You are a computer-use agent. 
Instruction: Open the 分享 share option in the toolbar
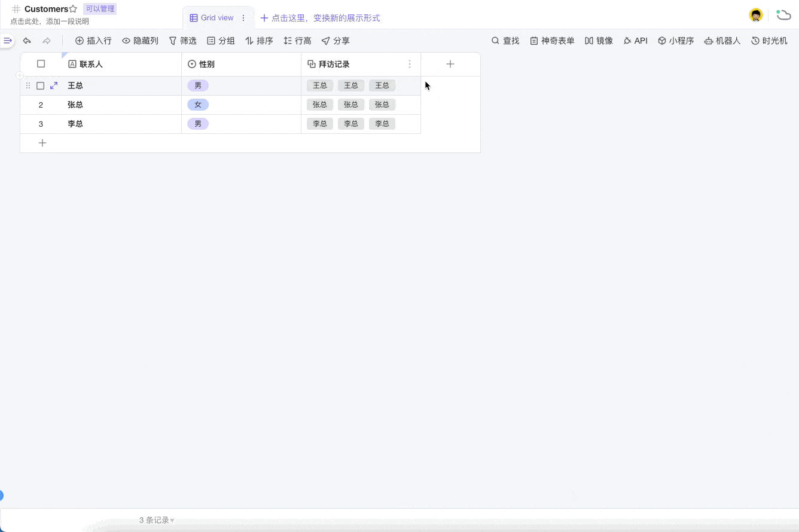pyautogui.click(x=336, y=41)
